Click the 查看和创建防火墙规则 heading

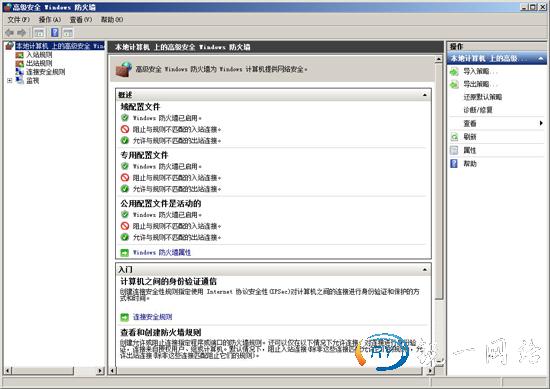click(x=161, y=332)
